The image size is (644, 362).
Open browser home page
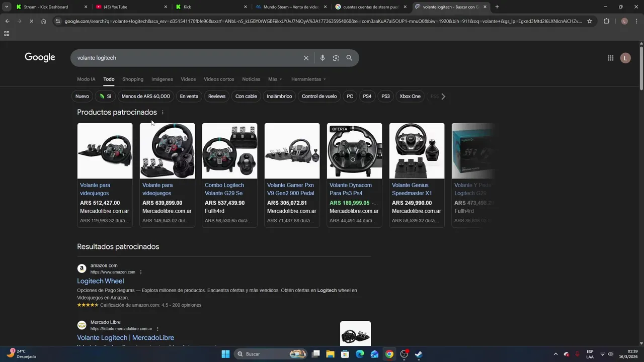click(x=44, y=21)
